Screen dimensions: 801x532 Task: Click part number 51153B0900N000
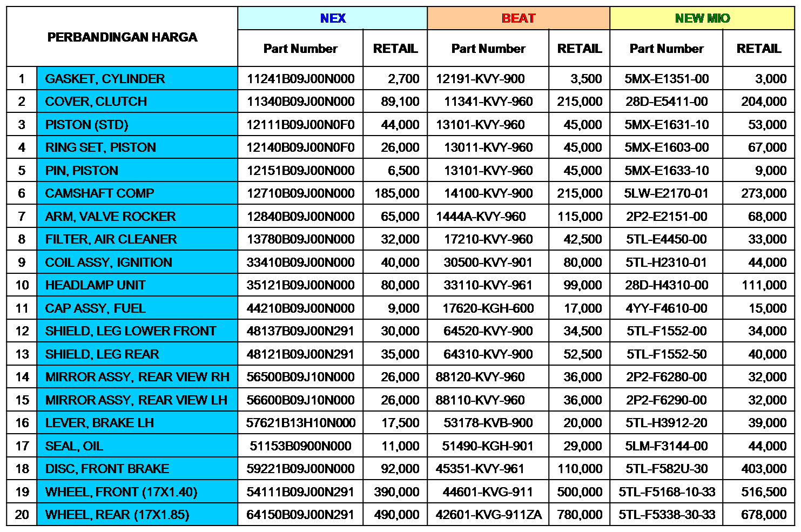tap(301, 446)
